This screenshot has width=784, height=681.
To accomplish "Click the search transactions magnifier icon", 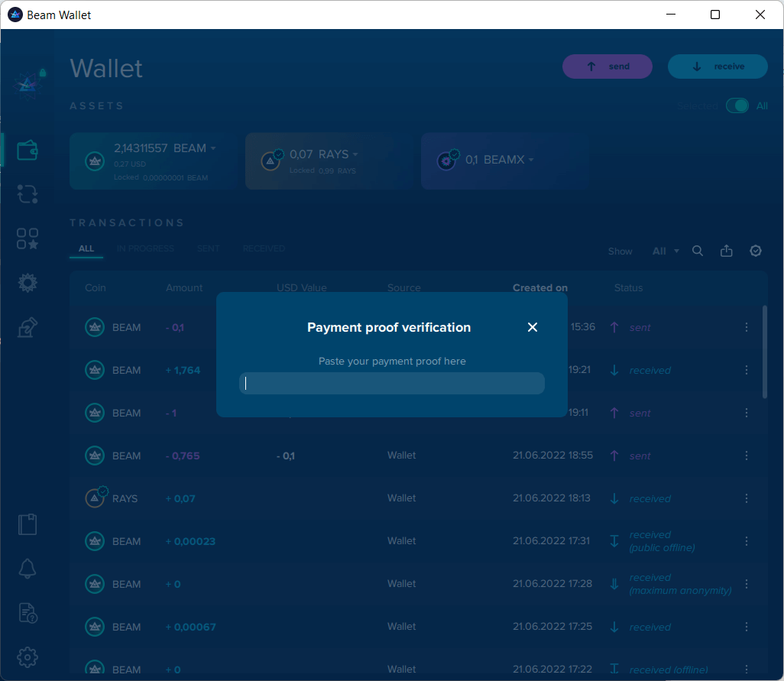I will click(698, 251).
